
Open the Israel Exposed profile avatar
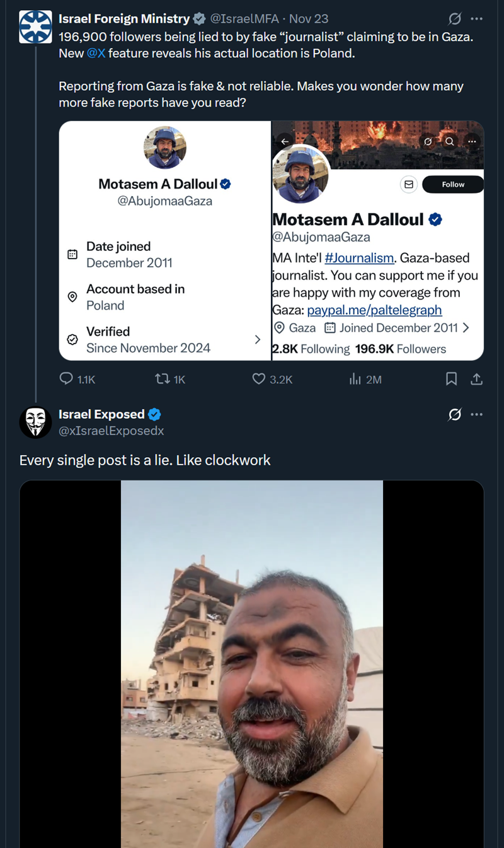(x=35, y=422)
